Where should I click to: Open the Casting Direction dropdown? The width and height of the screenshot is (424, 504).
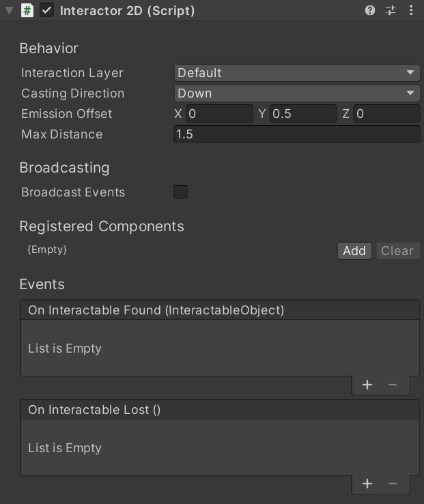pyautogui.click(x=296, y=93)
